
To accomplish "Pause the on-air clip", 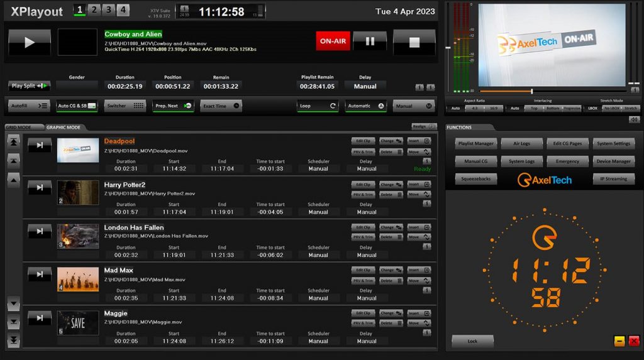I will tap(370, 41).
